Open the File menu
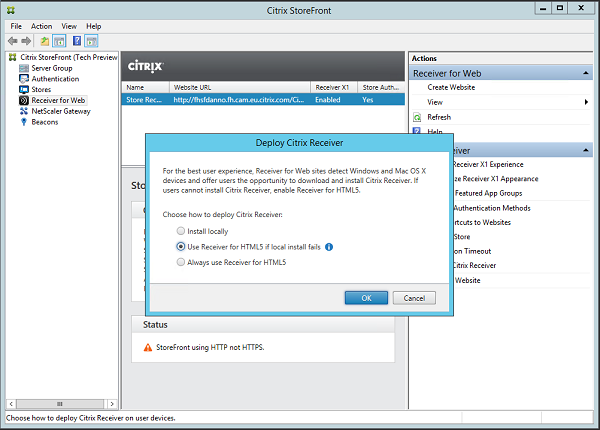The height and width of the screenshot is (430, 600). (x=16, y=26)
